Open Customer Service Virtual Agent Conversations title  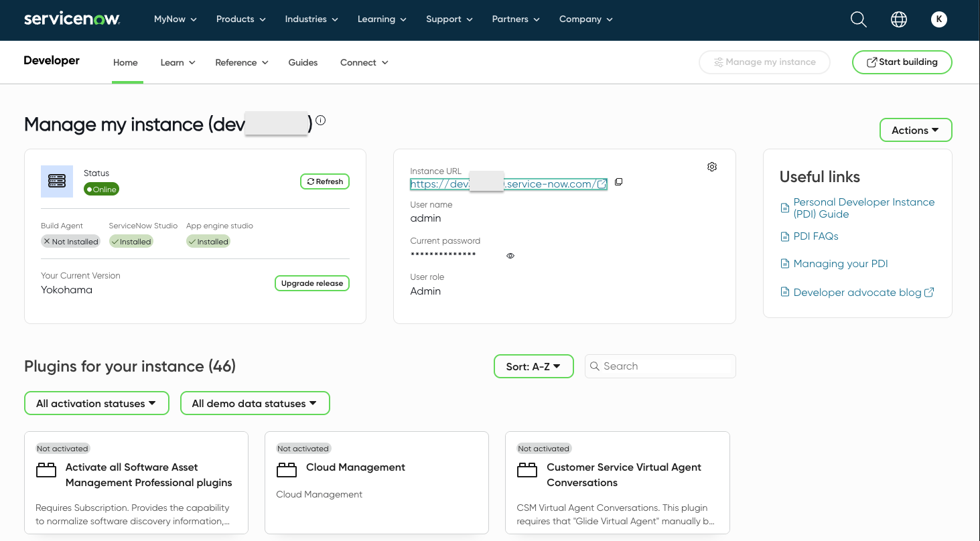(624, 475)
